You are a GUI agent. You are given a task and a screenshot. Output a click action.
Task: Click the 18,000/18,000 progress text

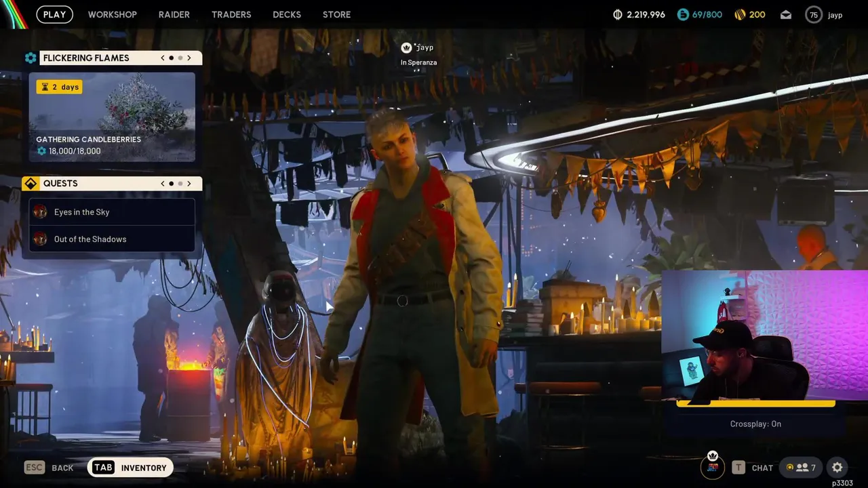(x=75, y=151)
